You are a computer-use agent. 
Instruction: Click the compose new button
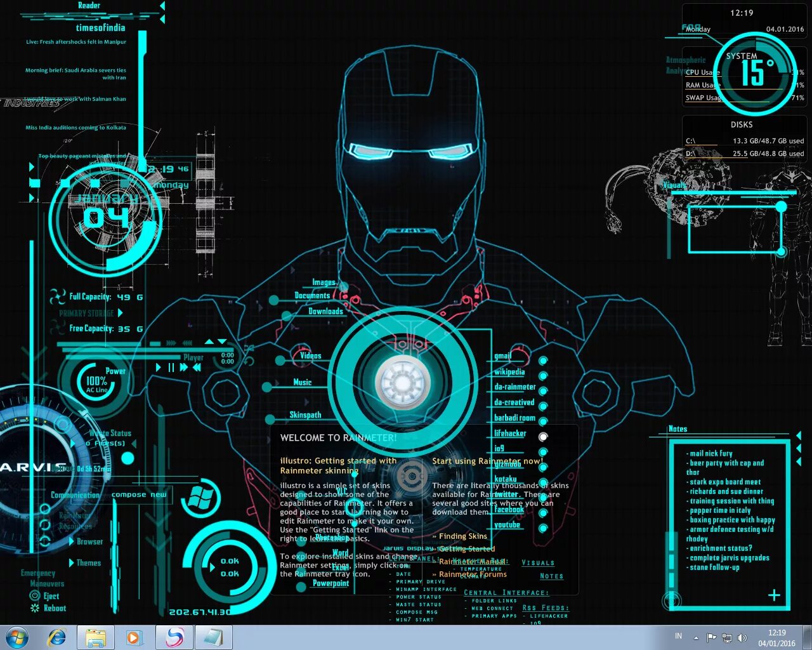coord(139,494)
